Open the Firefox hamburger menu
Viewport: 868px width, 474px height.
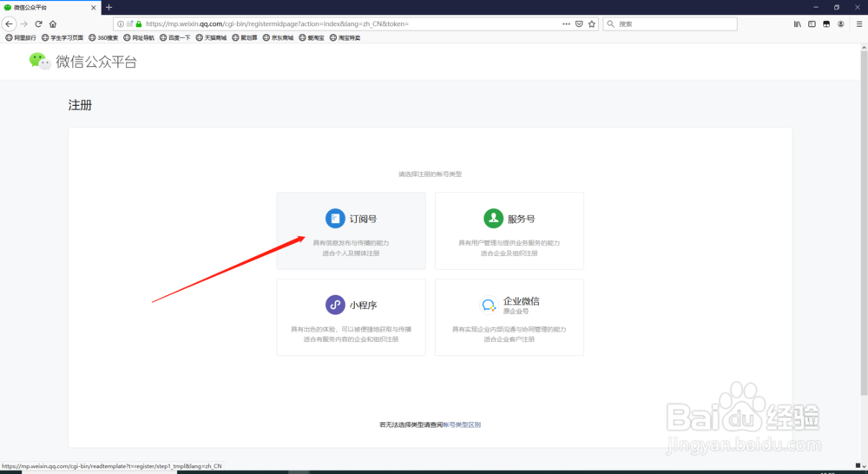(x=859, y=23)
